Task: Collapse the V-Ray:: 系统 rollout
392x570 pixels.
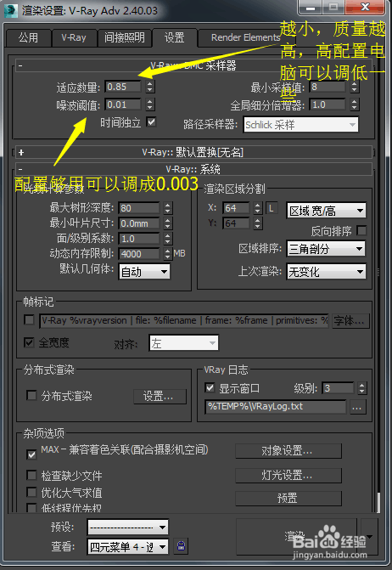Action: (193, 169)
